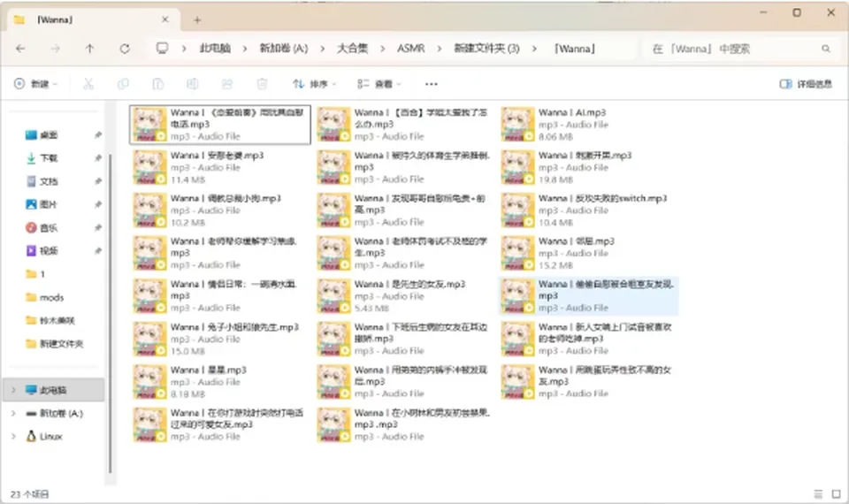Open a new tab with plus button

pos(197,20)
